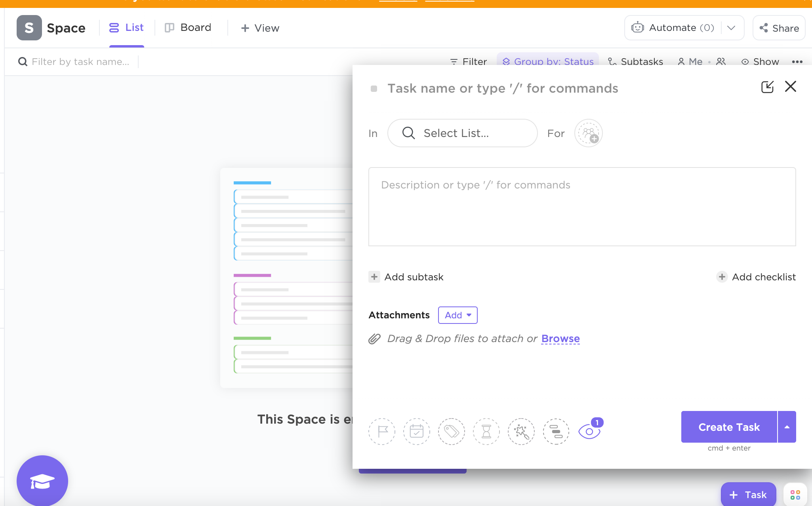Viewport: 812px width, 506px height.
Task: Click the assignee avatar placeholder icon
Action: click(x=589, y=133)
